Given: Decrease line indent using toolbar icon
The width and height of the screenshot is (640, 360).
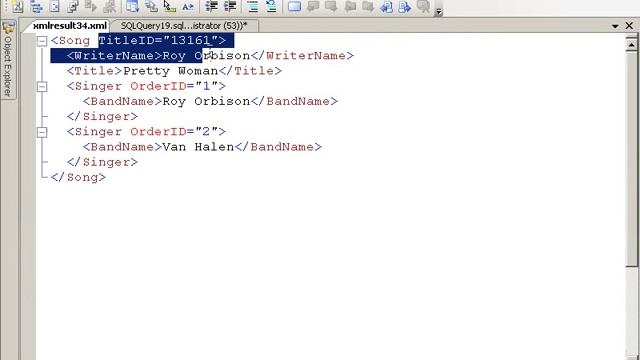Looking at the screenshot, I should (x=211, y=6).
